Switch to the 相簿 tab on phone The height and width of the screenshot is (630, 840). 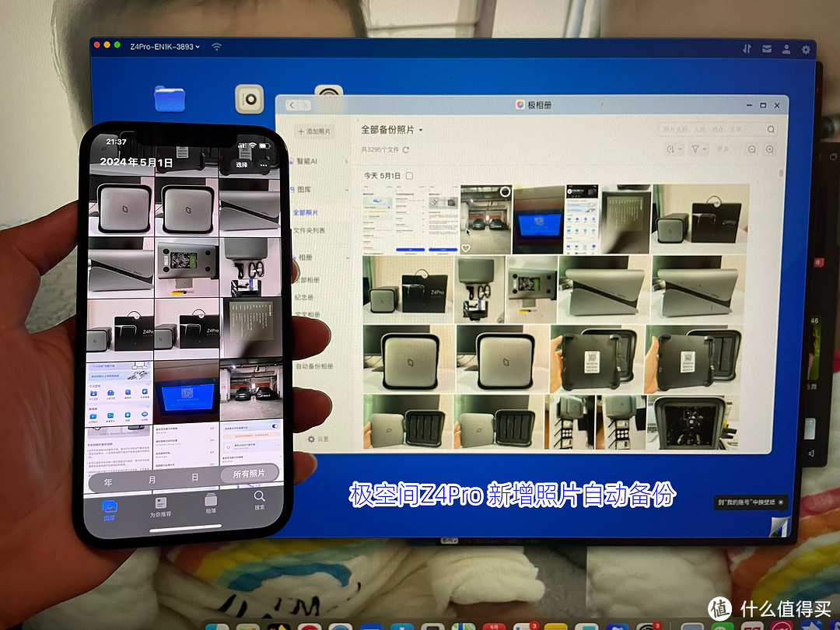(x=211, y=504)
